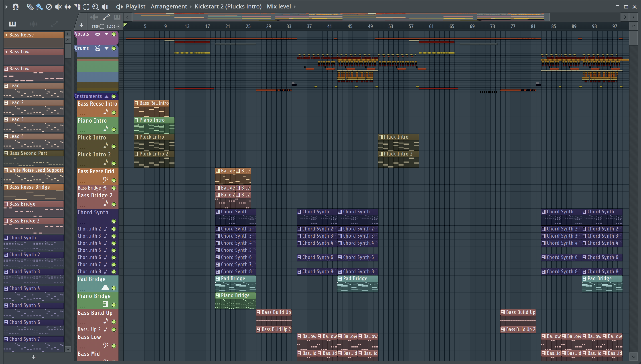This screenshot has width=641, height=364.
Task: Select the Zoom magnifier tool
Action: point(95,7)
